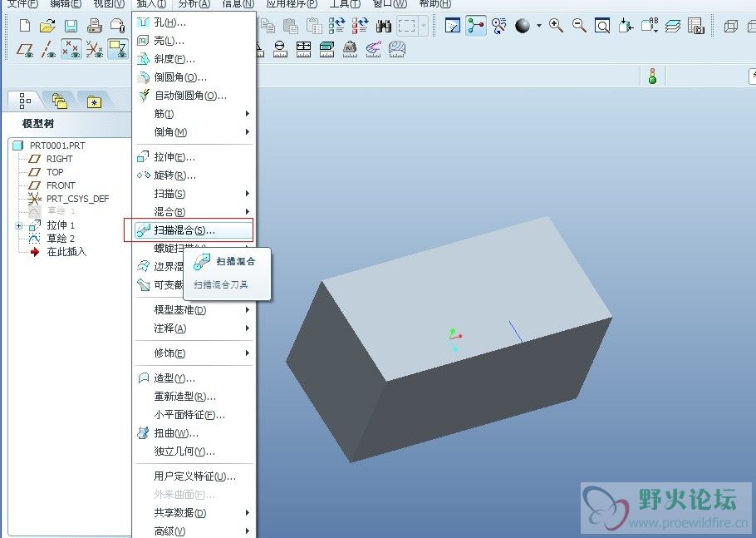Expand the 混合(B) submenu

248,212
